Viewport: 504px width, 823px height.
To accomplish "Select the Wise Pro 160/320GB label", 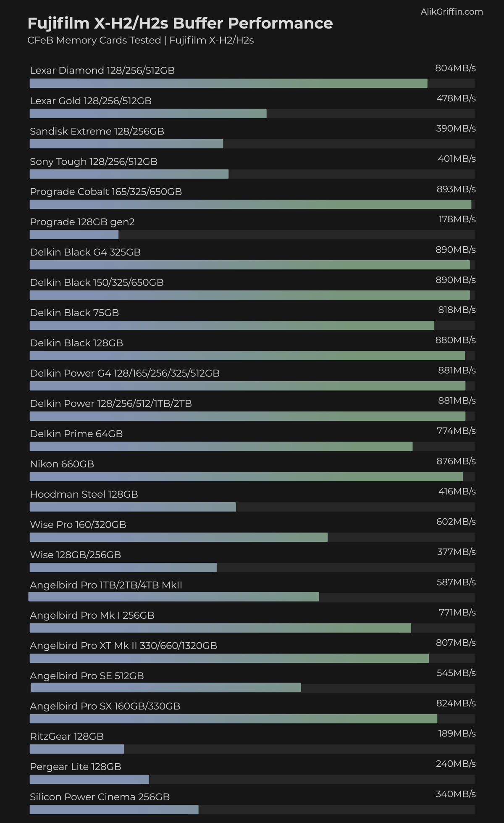I will (78, 524).
